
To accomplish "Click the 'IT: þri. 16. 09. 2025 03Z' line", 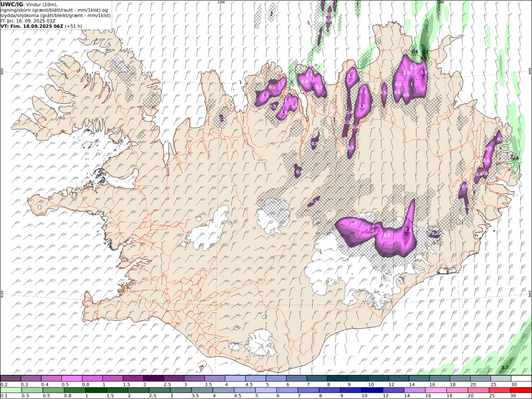I will [28, 21].
